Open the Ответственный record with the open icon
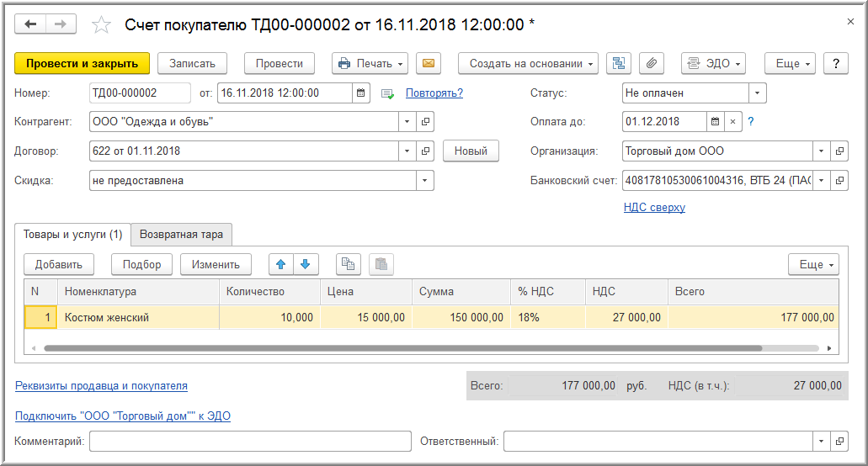This screenshot has height=466, width=868. (839, 441)
